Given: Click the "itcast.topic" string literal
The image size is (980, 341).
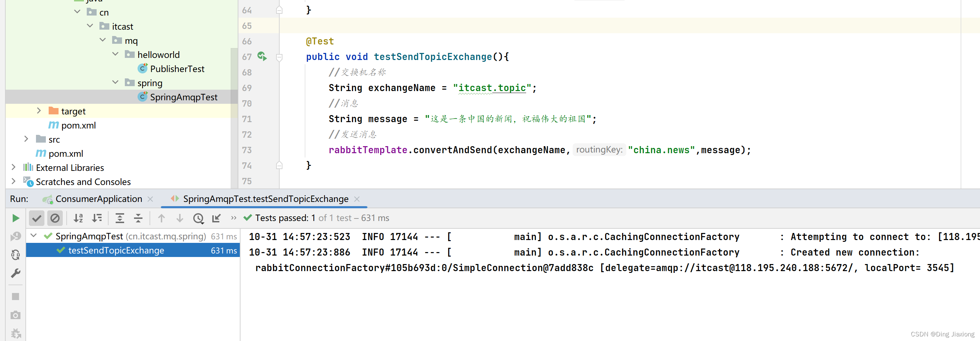Looking at the screenshot, I should pyautogui.click(x=492, y=88).
